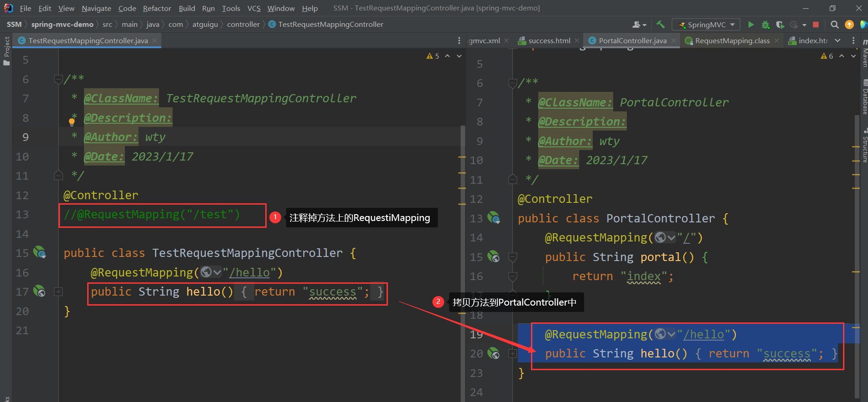Start debugging with the green bug icon
The image size is (868, 402).
(x=765, y=25)
